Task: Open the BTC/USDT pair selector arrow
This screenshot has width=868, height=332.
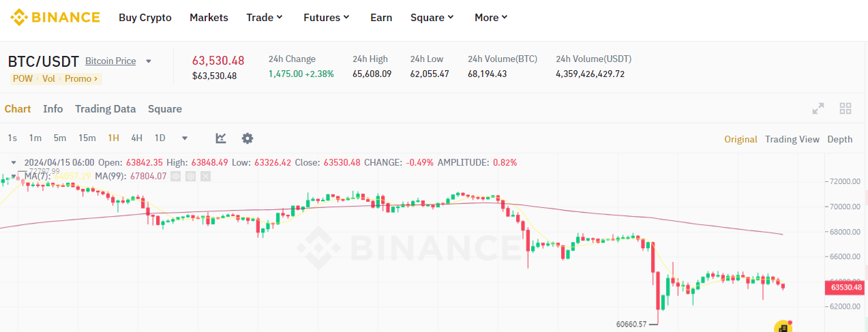Action: [x=149, y=61]
